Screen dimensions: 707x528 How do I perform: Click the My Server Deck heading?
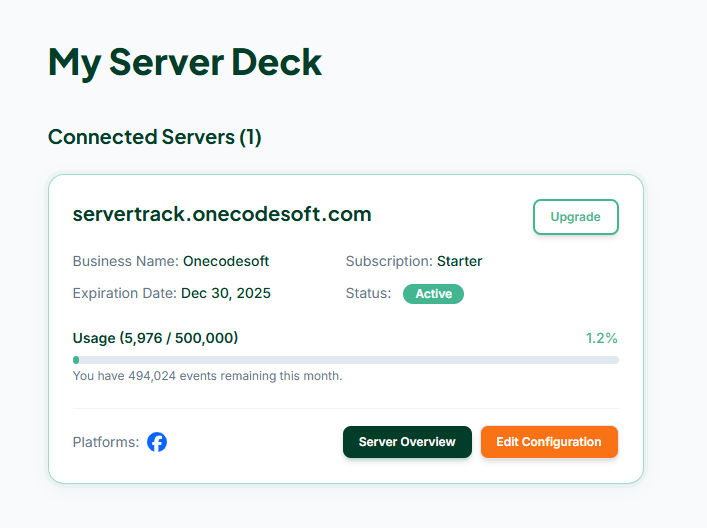tap(185, 62)
